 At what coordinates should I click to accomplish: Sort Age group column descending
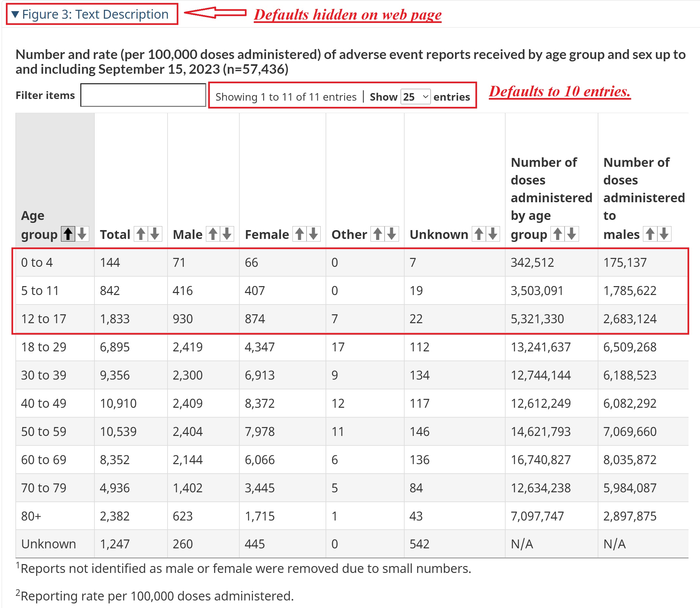point(82,234)
